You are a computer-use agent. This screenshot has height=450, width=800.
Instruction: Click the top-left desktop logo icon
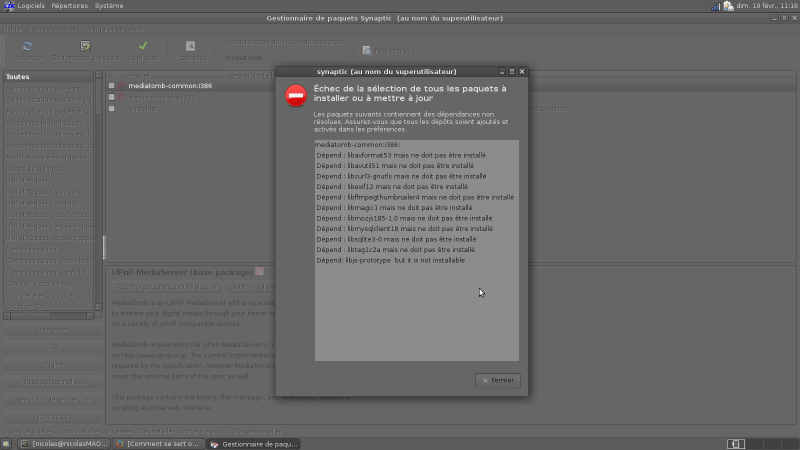(x=9, y=6)
